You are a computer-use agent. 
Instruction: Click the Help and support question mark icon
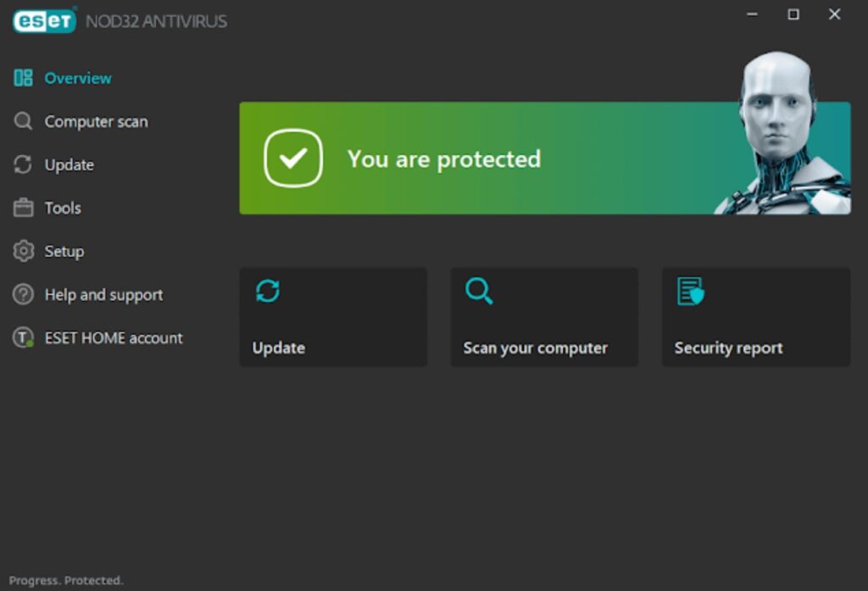pos(22,294)
